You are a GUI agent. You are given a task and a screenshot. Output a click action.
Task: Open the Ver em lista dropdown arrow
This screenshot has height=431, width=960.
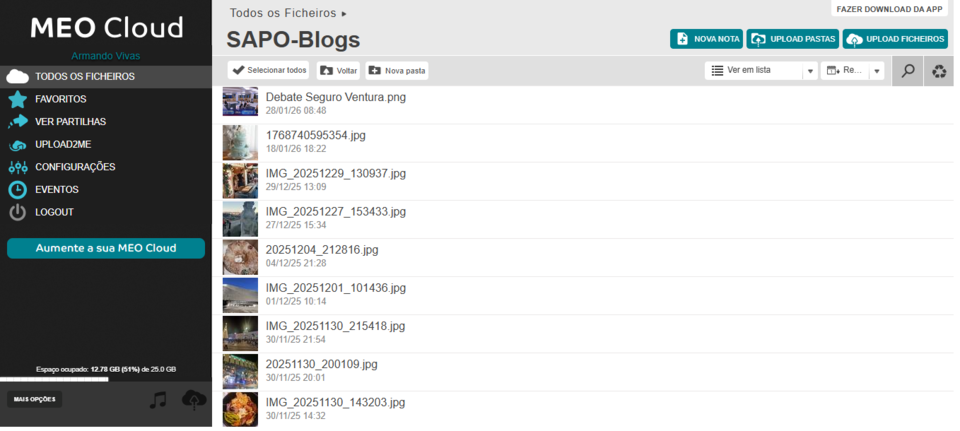pos(810,71)
